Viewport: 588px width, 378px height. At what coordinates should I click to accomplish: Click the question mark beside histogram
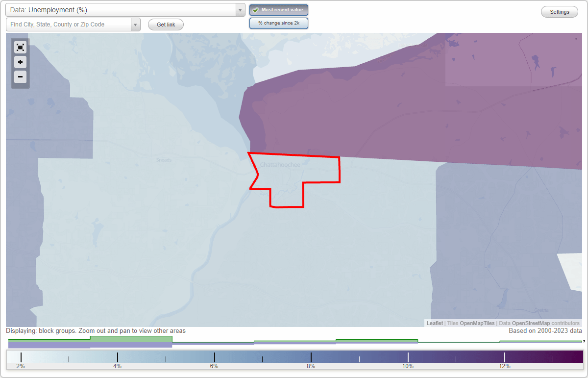coord(584,341)
